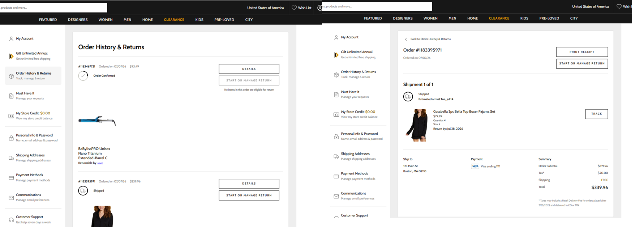644x227 pixels.
Task: Click search input field in left window header
Action: coord(53,8)
